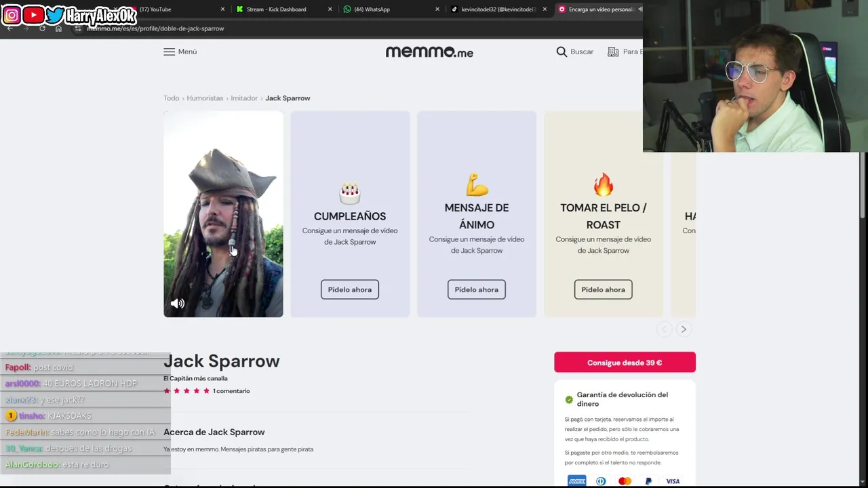Screen dimensions: 868x488
Task: Click the building icon beside Para E
Action: (x=613, y=52)
